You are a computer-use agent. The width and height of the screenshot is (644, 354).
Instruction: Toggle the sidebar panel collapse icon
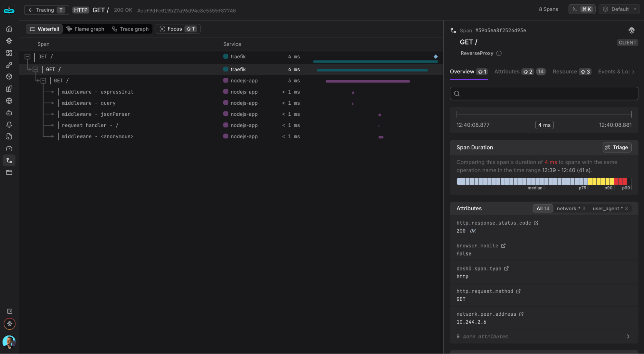(x=9, y=311)
